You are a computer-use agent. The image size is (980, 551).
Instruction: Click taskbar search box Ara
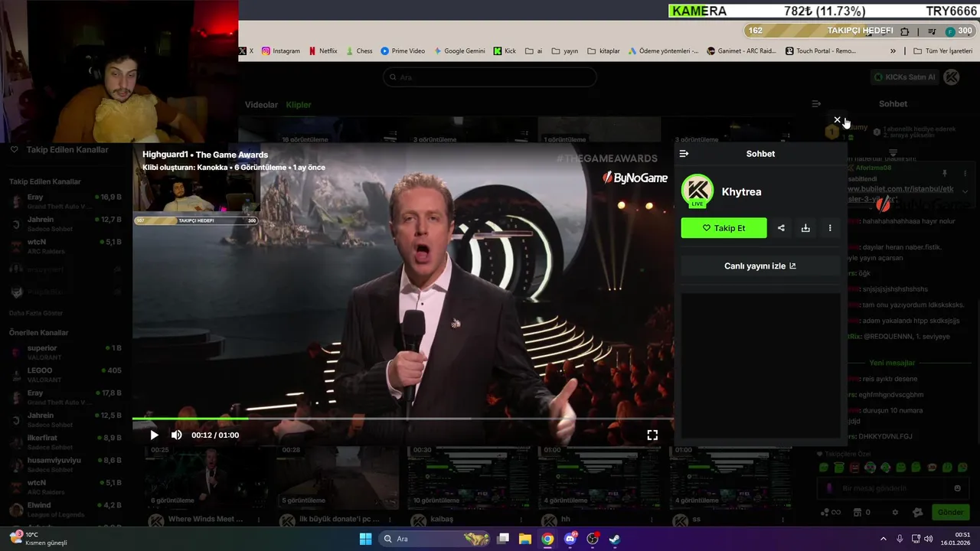pos(435,539)
